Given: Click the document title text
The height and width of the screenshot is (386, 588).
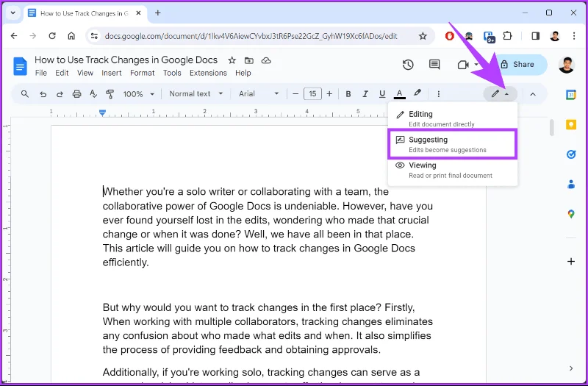Looking at the screenshot, I should pyautogui.click(x=126, y=60).
